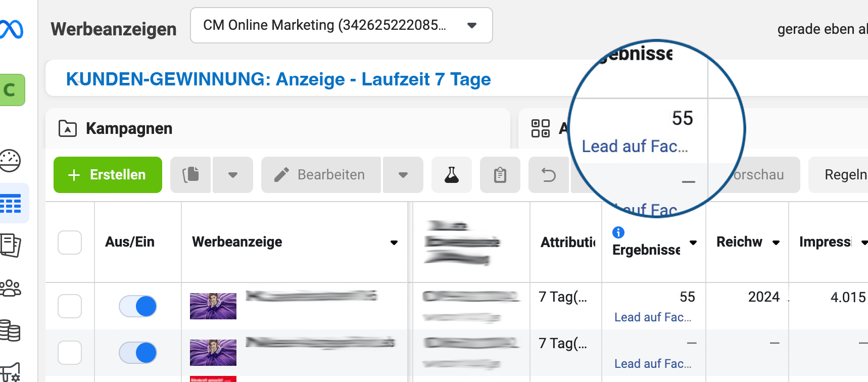Click the green Erstellen button

[x=108, y=175]
